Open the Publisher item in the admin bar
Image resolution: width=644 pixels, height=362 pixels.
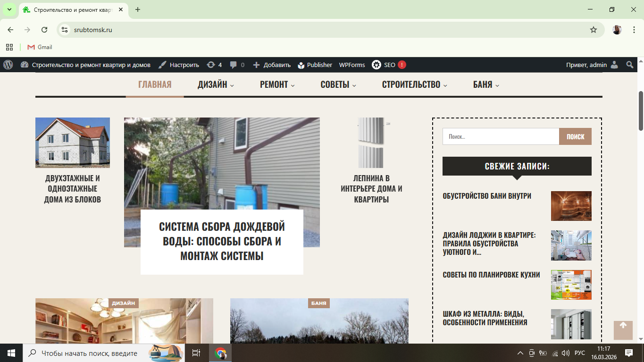pos(315,65)
